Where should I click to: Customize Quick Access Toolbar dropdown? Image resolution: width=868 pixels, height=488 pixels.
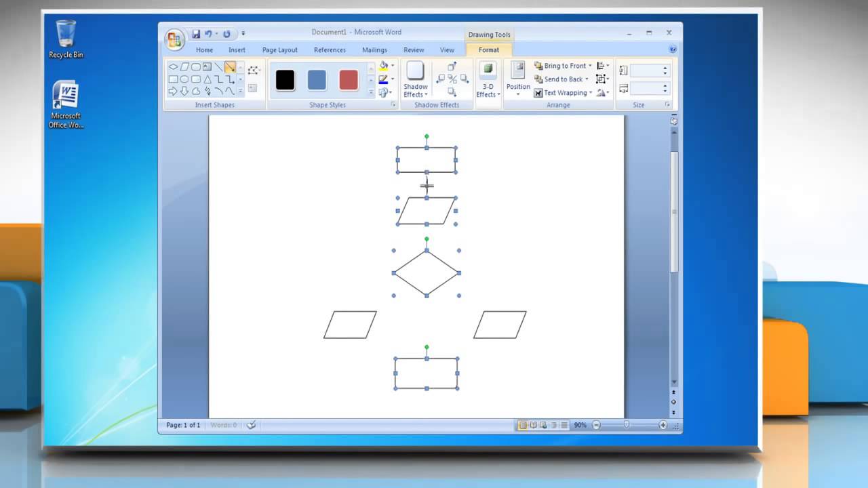pos(243,34)
